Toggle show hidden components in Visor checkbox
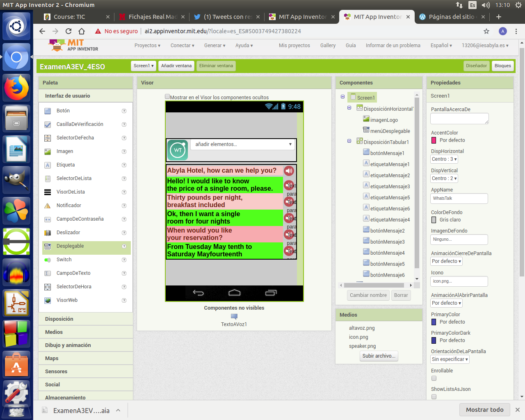Image resolution: width=525 pixels, height=420 pixels. 167,97
